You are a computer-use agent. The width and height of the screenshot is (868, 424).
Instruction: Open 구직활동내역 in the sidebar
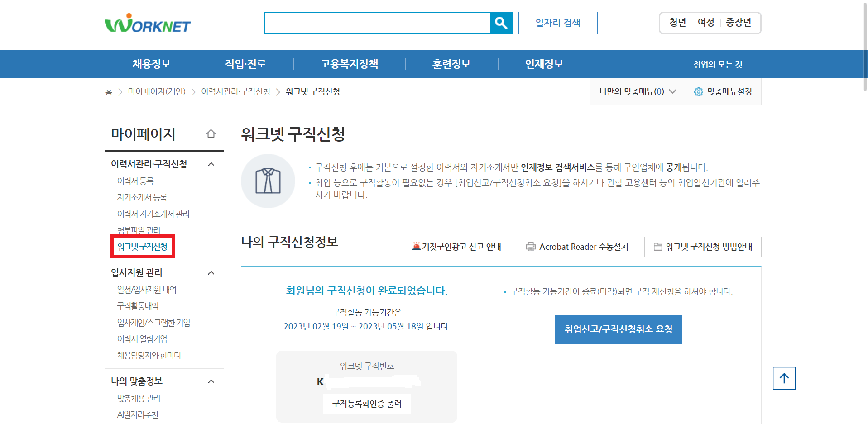[138, 306]
